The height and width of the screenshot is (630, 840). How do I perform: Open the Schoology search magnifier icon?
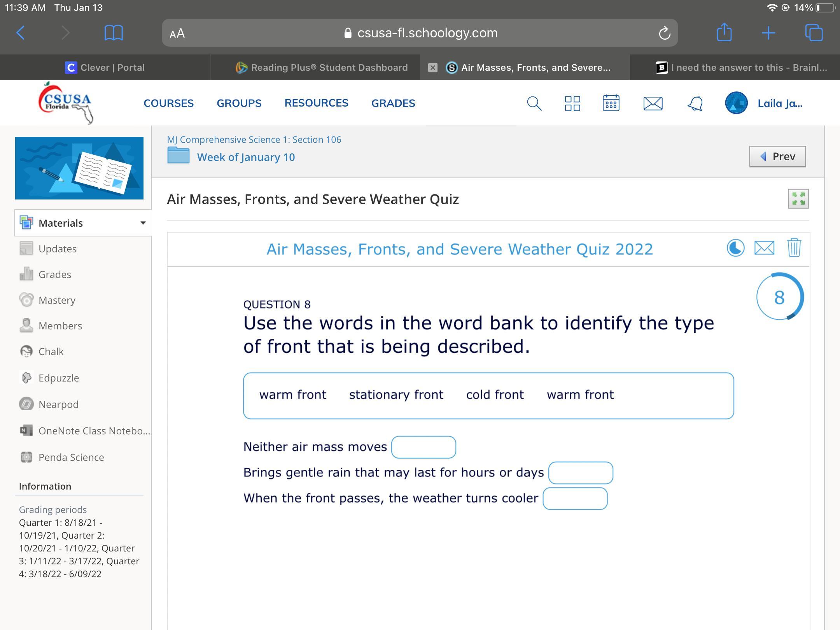click(534, 103)
